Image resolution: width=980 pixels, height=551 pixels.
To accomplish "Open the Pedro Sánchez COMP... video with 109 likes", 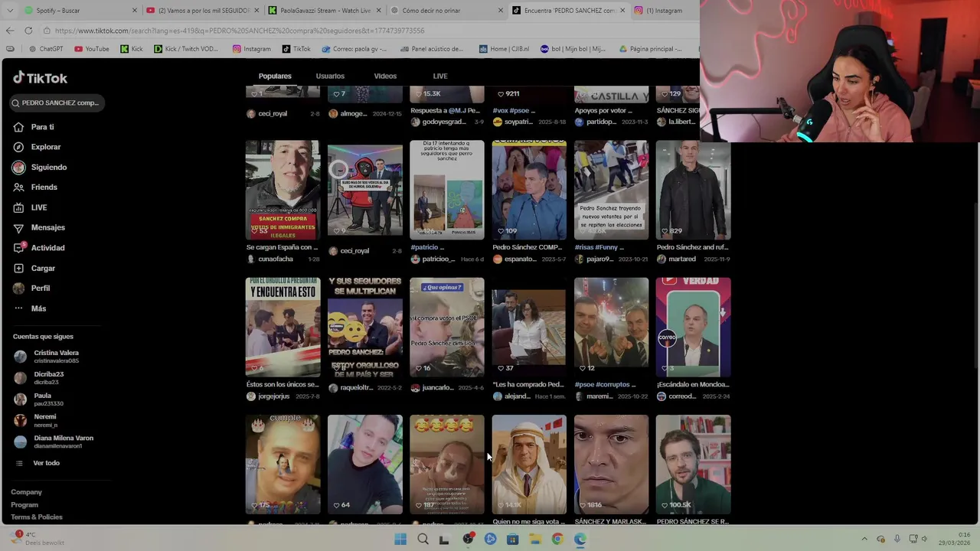I will click(x=529, y=190).
